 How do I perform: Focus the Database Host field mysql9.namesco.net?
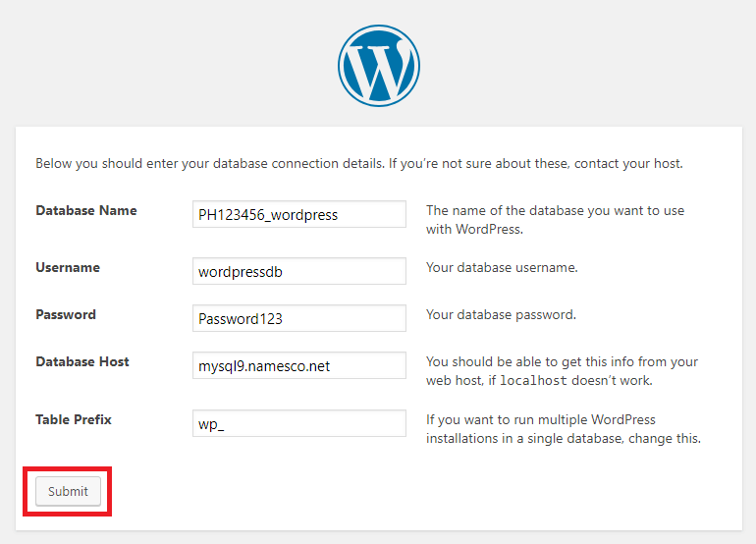pos(298,365)
